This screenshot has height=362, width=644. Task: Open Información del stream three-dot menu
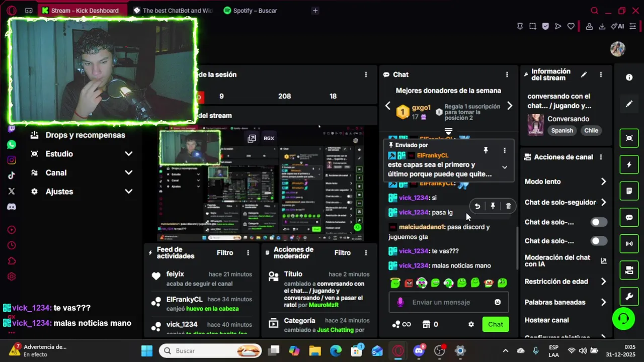601,74
